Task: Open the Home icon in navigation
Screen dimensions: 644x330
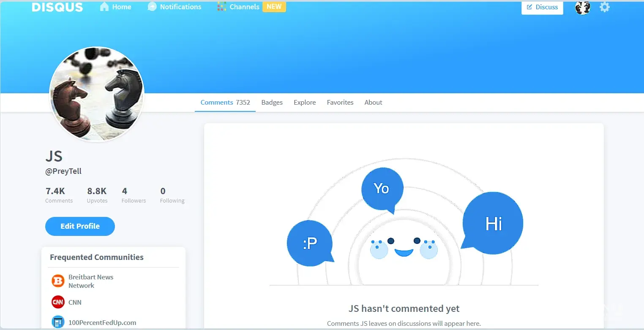Action: click(104, 7)
